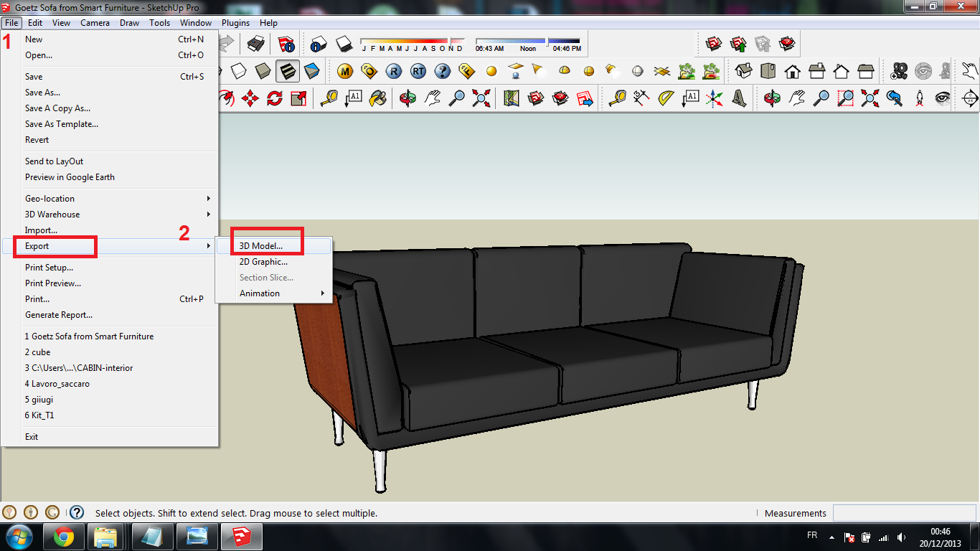This screenshot has width=980, height=551.
Task: Select the Protractor tool
Action: (x=666, y=98)
